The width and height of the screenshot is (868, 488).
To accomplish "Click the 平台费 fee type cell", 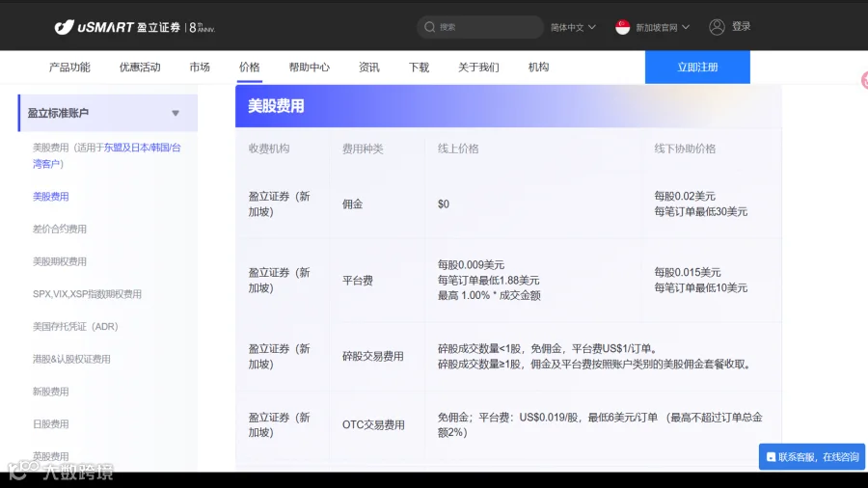I will pos(357,281).
